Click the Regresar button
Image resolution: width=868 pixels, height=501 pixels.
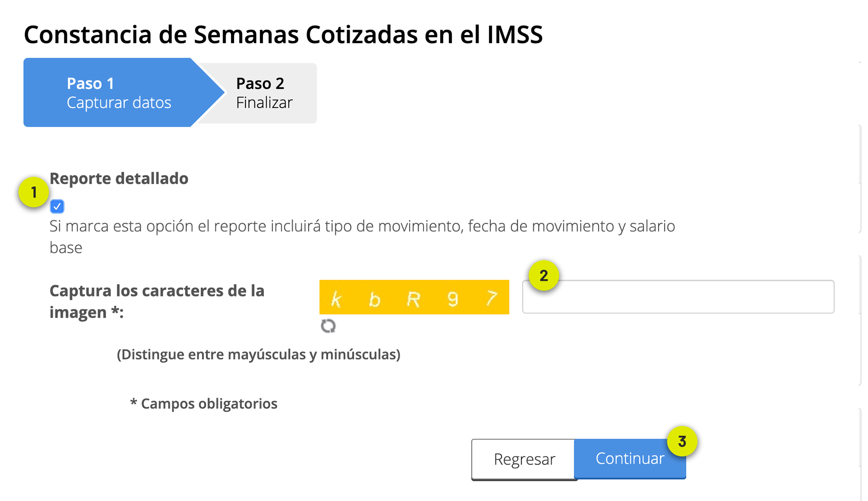(524, 459)
